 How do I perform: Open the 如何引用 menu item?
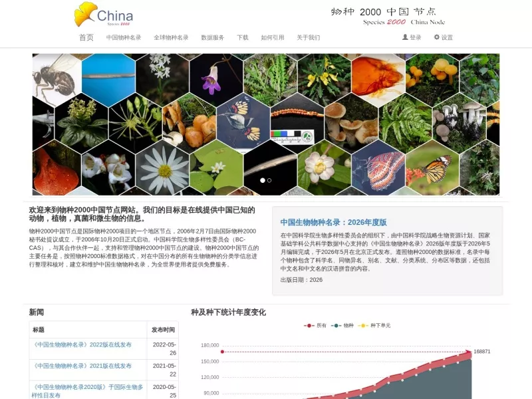[273, 37]
